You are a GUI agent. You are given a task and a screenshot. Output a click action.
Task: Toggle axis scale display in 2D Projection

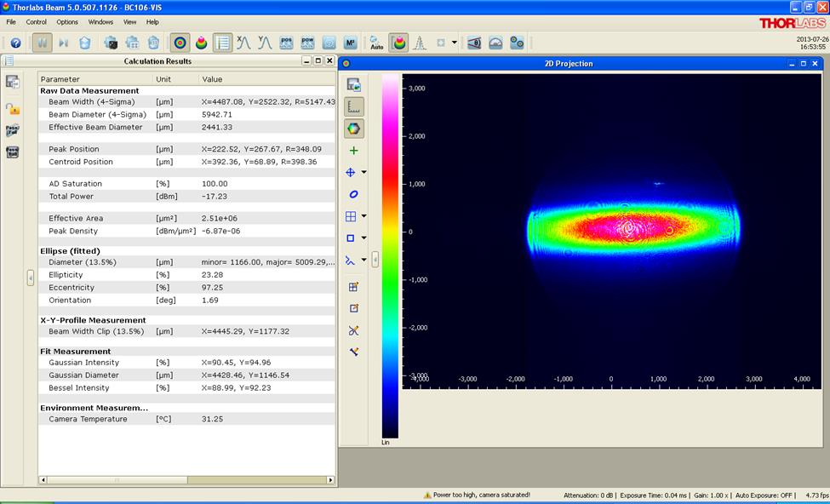[x=354, y=106]
